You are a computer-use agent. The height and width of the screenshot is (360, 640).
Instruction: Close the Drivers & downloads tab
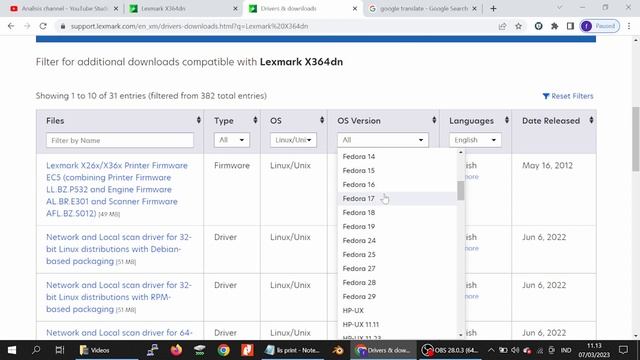click(x=355, y=8)
